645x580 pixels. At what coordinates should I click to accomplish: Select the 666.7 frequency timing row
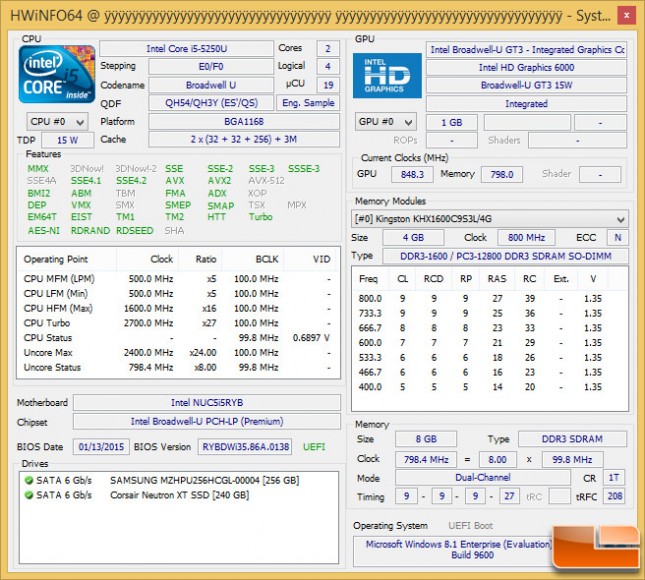click(x=490, y=328)
